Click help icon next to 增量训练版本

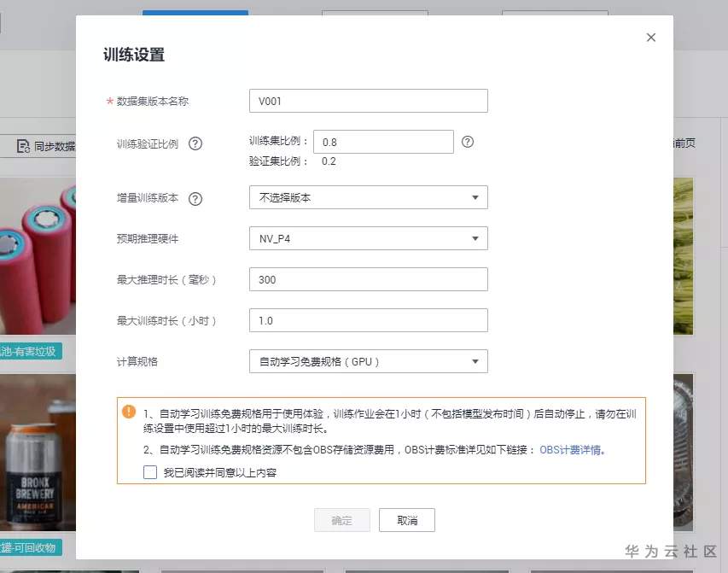[195, 199]
